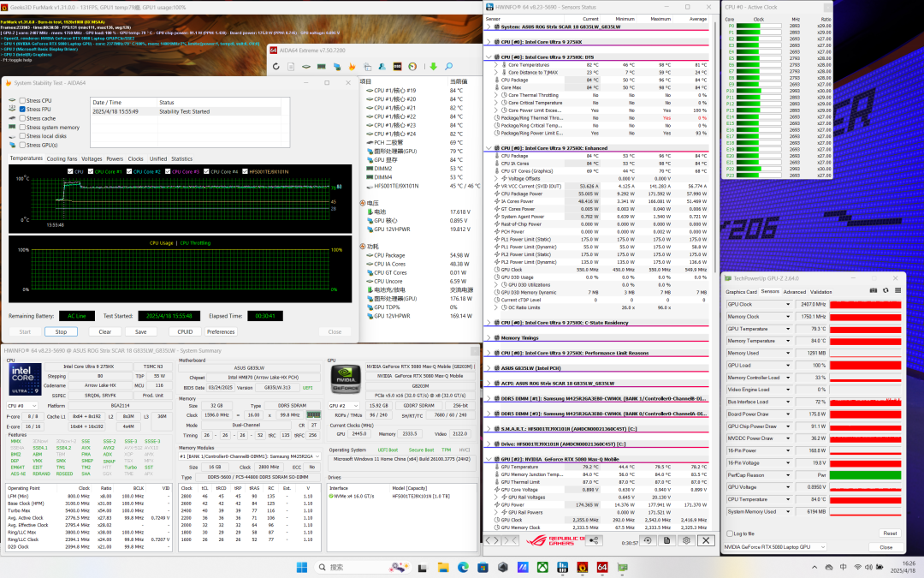This screenshot has width=924, height=578.
Task: Open the GPU Load sensor dropdown in GPU-Z
Action: 788,365
